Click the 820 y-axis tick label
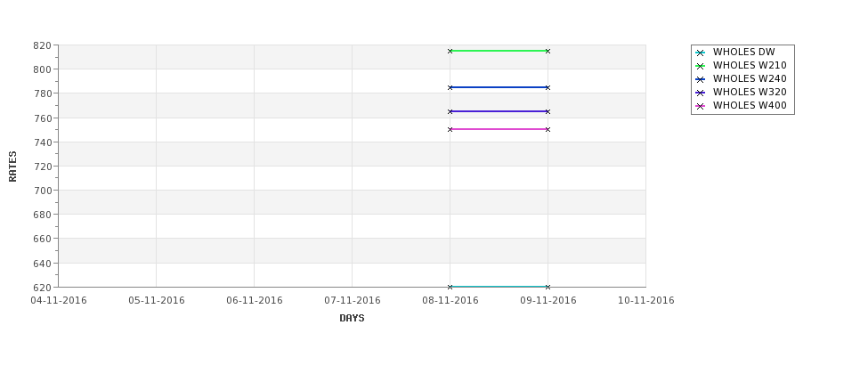This screenshot has height=382, width=868. pos(42,45)
